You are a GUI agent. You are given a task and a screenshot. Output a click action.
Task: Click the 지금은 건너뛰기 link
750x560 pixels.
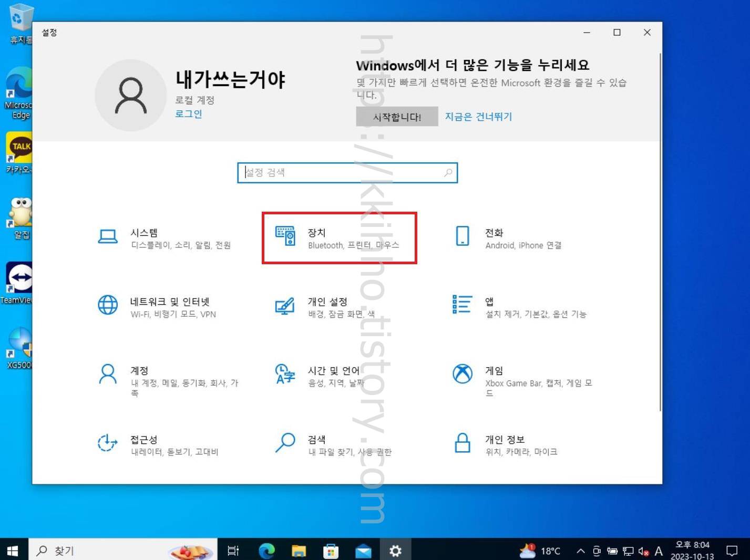(478, 117)
